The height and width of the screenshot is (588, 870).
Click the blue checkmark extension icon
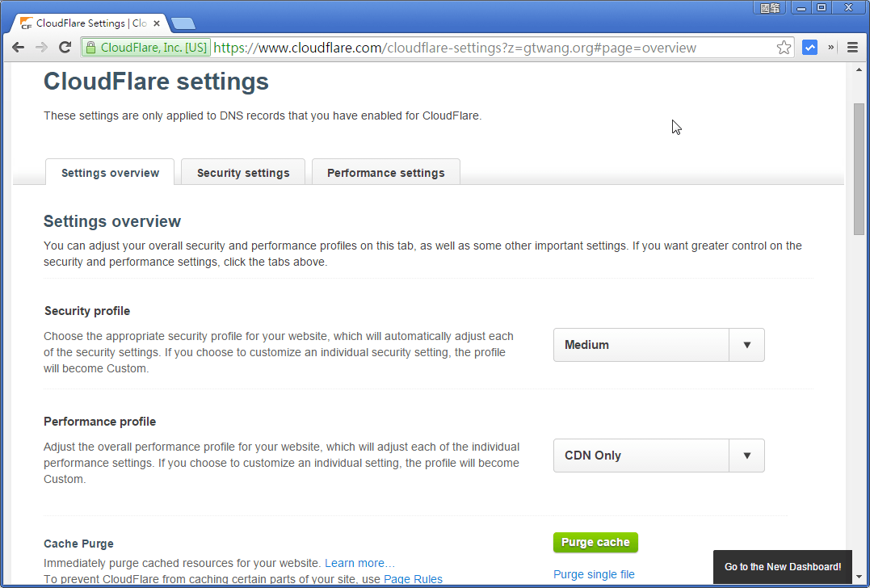809,47
